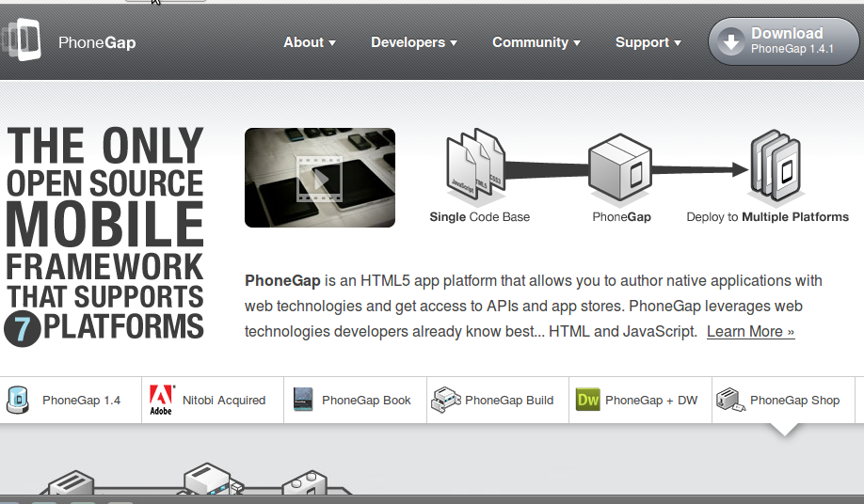Screen dimensions: 864x504
Task: Click 'OPEN SOURCE' headline line
Action: pos(104,183)
